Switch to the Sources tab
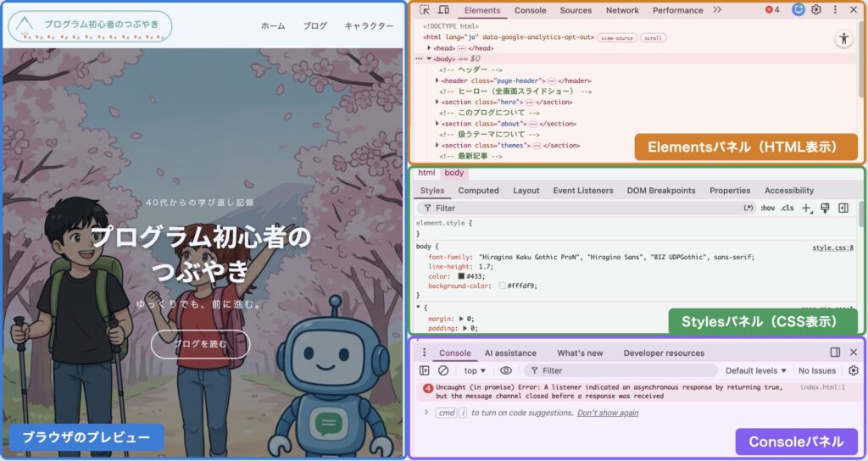This screenshot has width=868, height=461. tap(576, 10)
